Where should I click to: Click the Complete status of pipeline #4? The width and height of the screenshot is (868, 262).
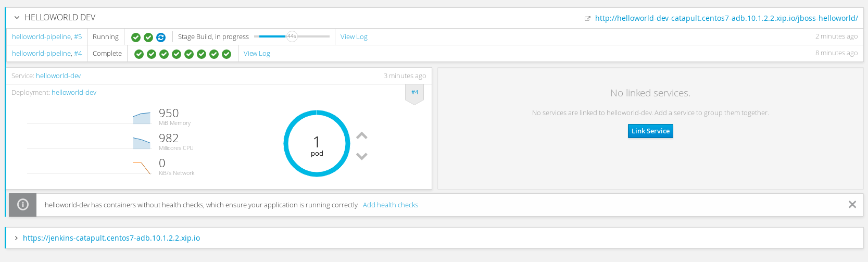[x=107, y=54]
